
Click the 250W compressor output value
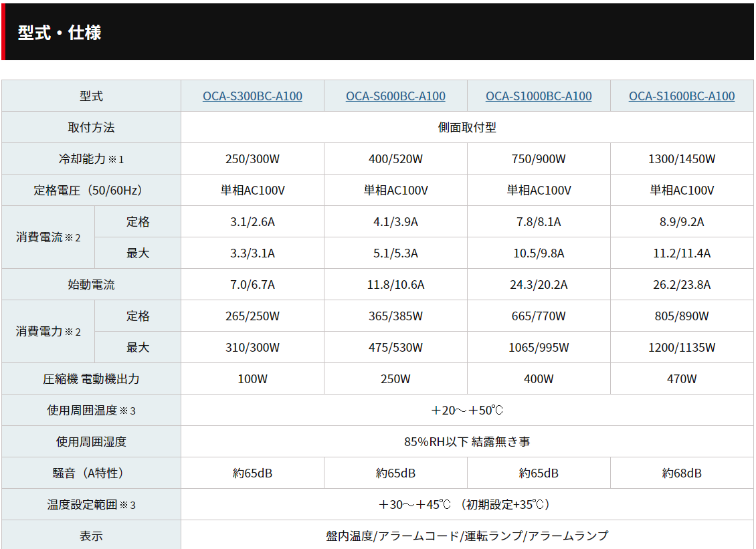click(395, 379)
